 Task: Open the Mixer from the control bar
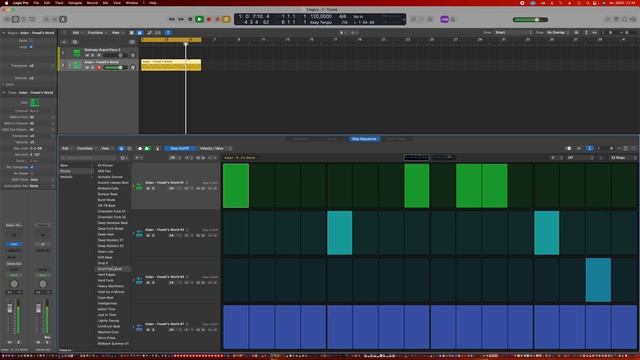[54, 19]
